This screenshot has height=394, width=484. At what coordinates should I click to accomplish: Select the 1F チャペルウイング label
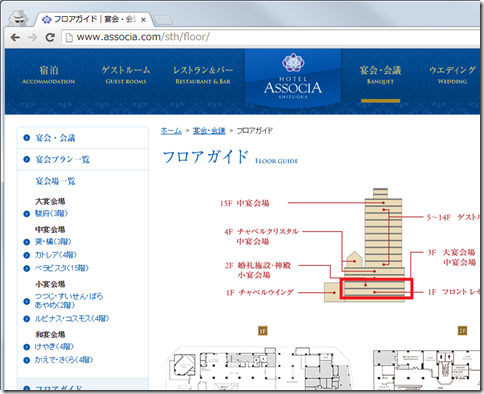[x=260, y=292]
